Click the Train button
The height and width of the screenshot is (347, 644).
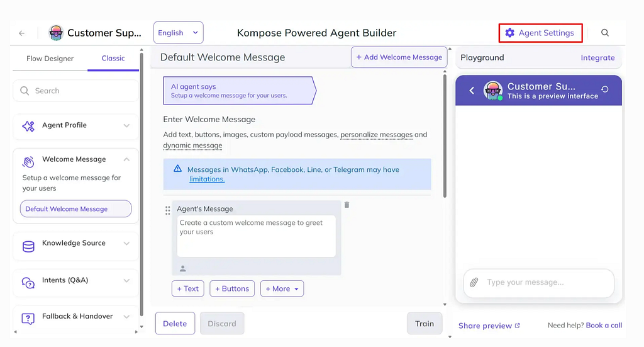425,324
